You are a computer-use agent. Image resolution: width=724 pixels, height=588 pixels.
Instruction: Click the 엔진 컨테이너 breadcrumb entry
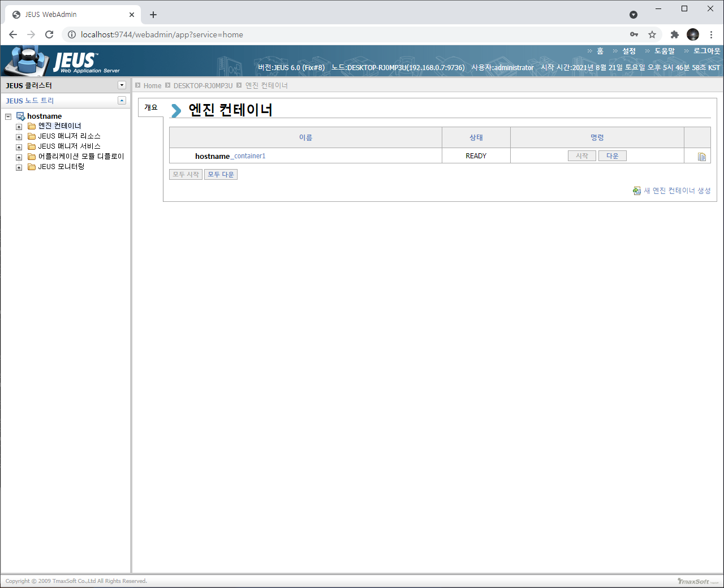click(x=266, y=85)
